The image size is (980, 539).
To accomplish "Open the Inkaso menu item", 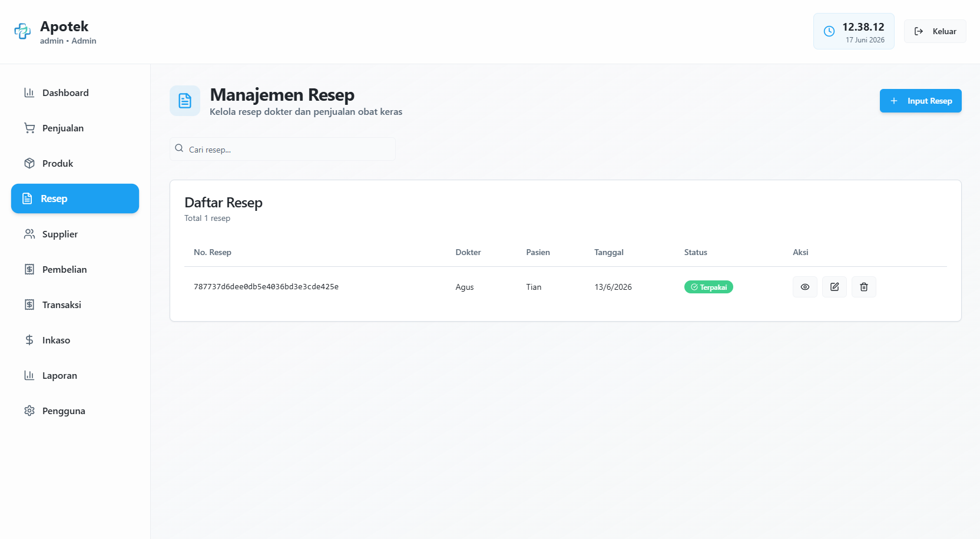I will coord(75,340).
